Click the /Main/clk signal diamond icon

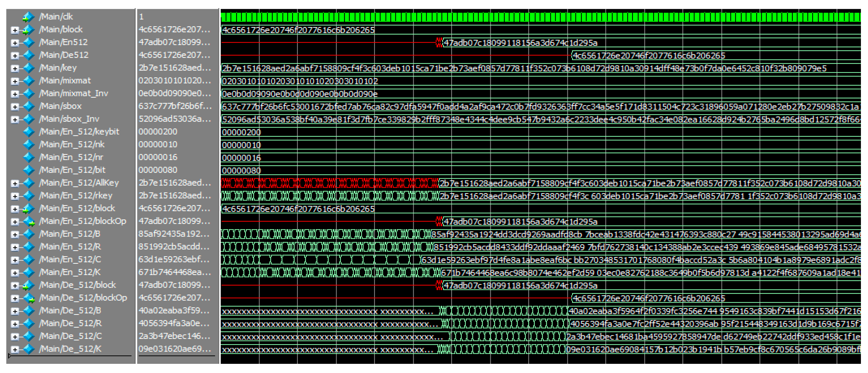29,17
